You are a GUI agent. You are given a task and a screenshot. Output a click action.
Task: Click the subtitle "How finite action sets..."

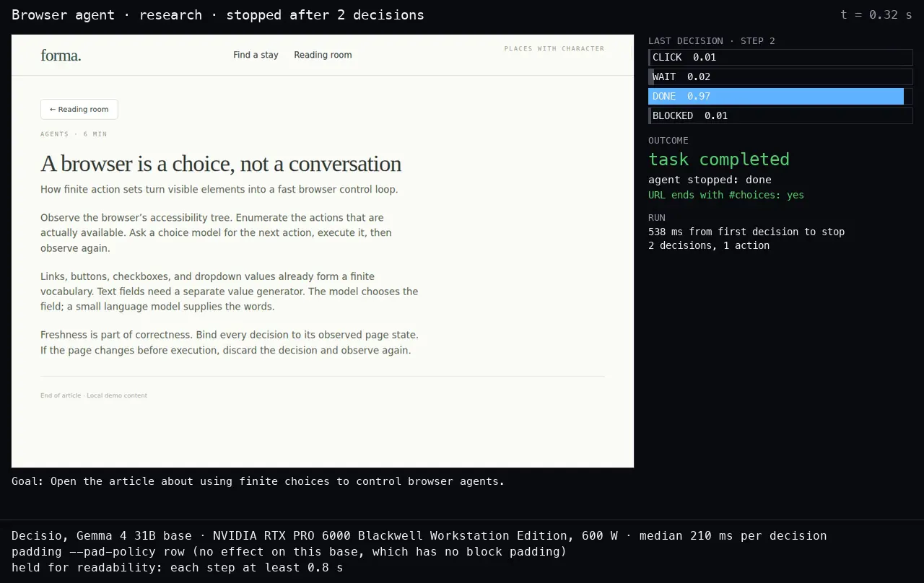[x=219, y=190]
